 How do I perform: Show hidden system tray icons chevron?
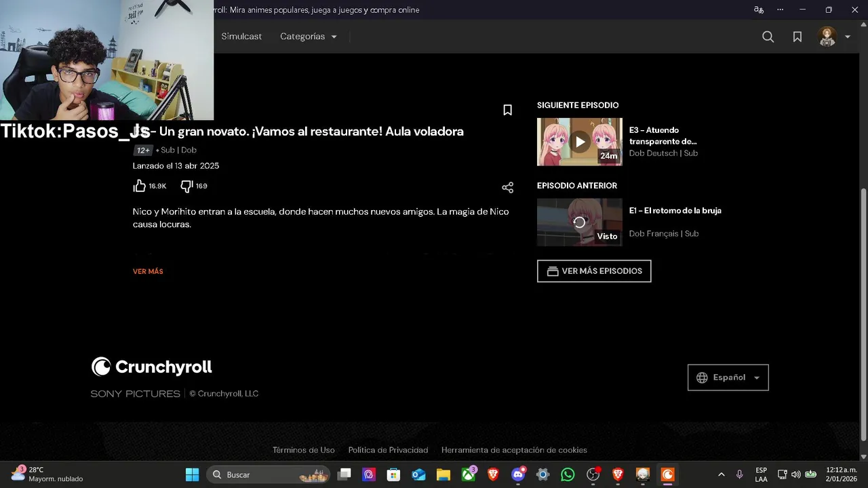point(721,474)
